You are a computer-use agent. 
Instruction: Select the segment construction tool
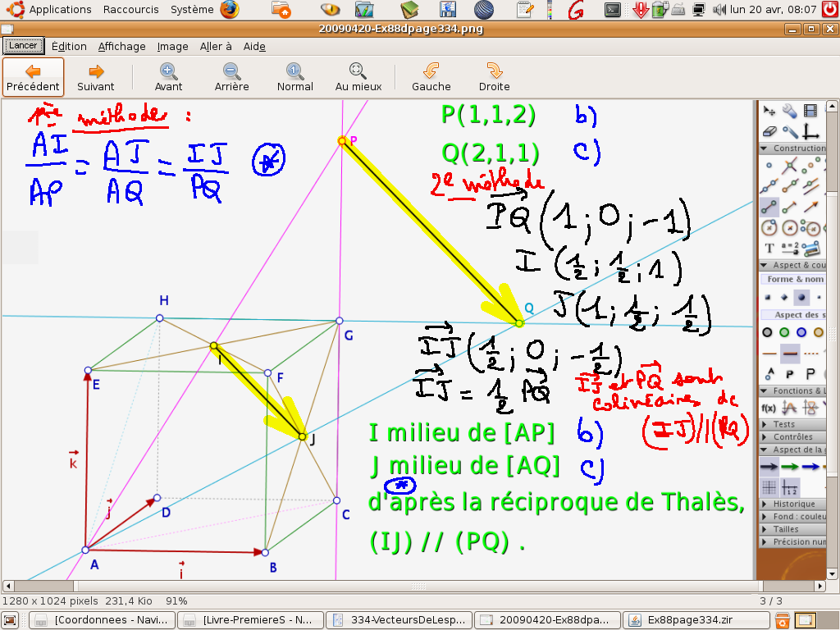(769, 207)
